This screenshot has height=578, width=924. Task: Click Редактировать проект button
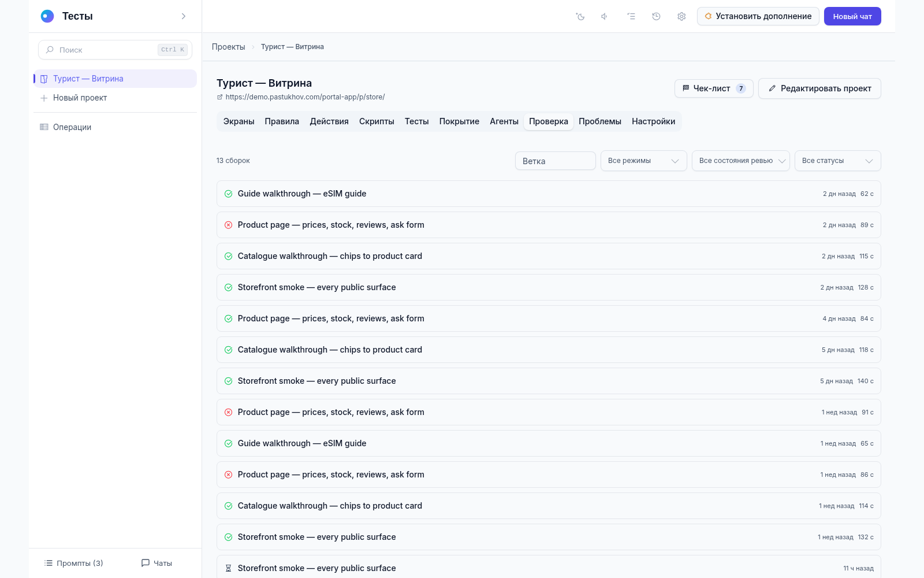[819, 88]
